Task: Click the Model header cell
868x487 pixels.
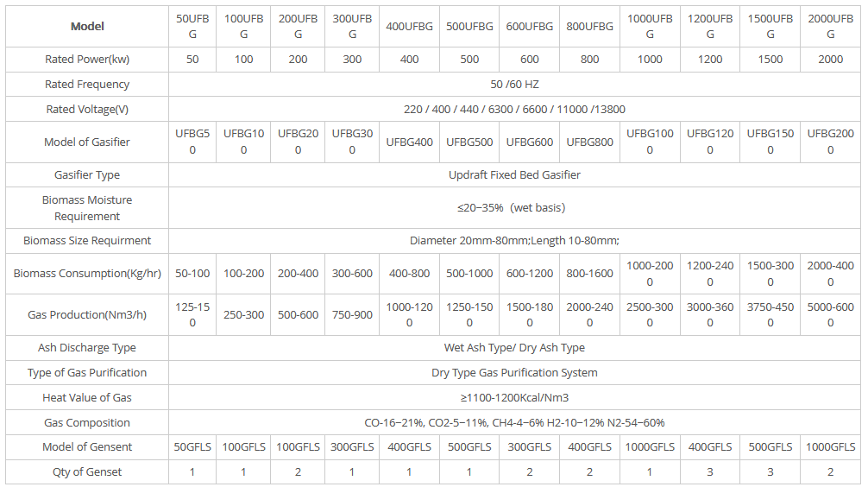Action: click(x=87, y=26)
